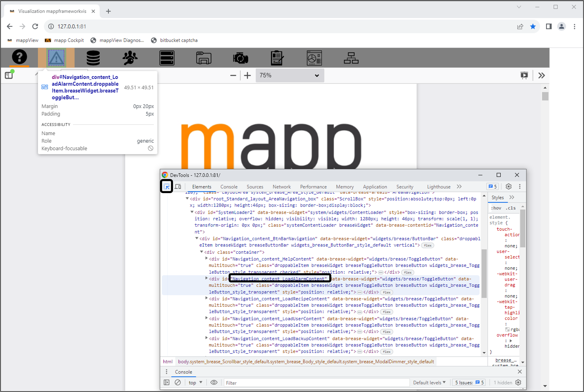Switch to the Memory tab
Viewport: 584px width, 392px height.
(x=344, y=187)
